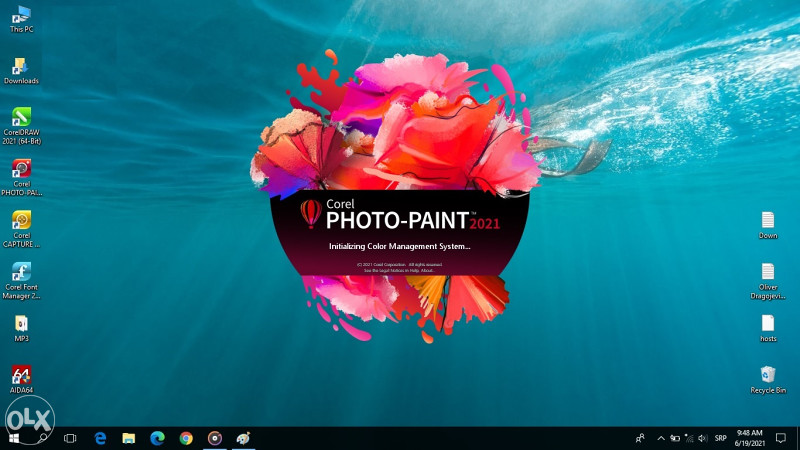Screen dimensions: 800x450
Task: Open the Action Center notifications icon
Action: click(781, 438)
